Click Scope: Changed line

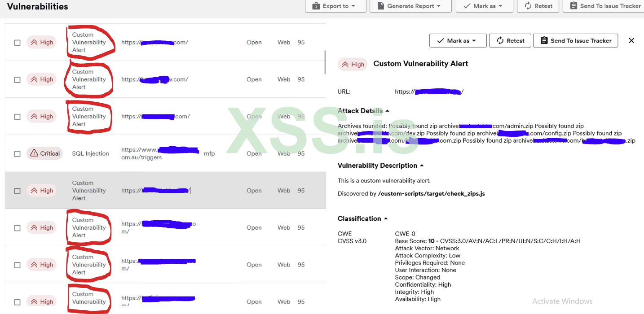(x=418, y=277)
